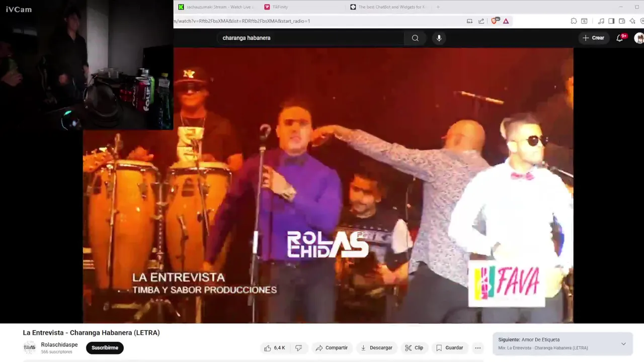Click the 566 suscriptores text
The width and height of the screenshot is (644, 362).
click(x=57, y=352)
